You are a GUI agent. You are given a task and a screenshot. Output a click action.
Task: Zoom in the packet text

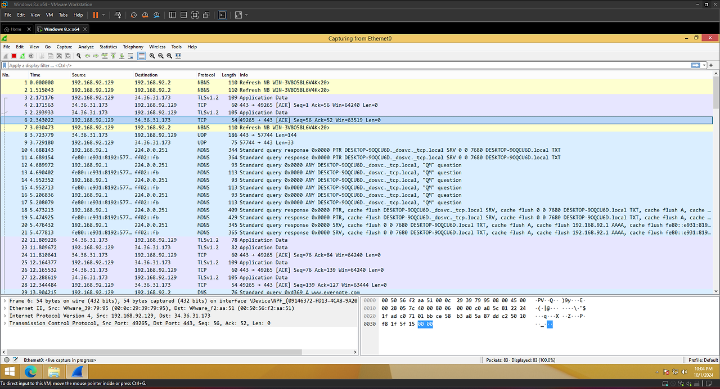[x=152, y=56]
